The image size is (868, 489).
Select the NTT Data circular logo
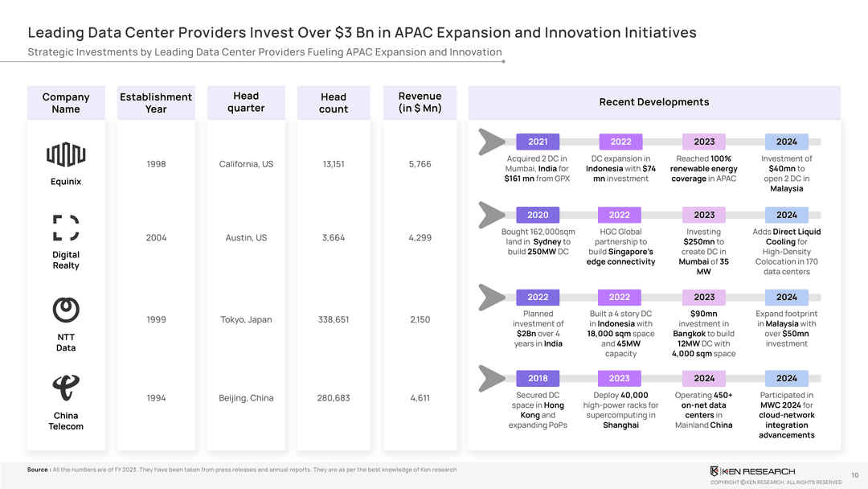[66, 310]
